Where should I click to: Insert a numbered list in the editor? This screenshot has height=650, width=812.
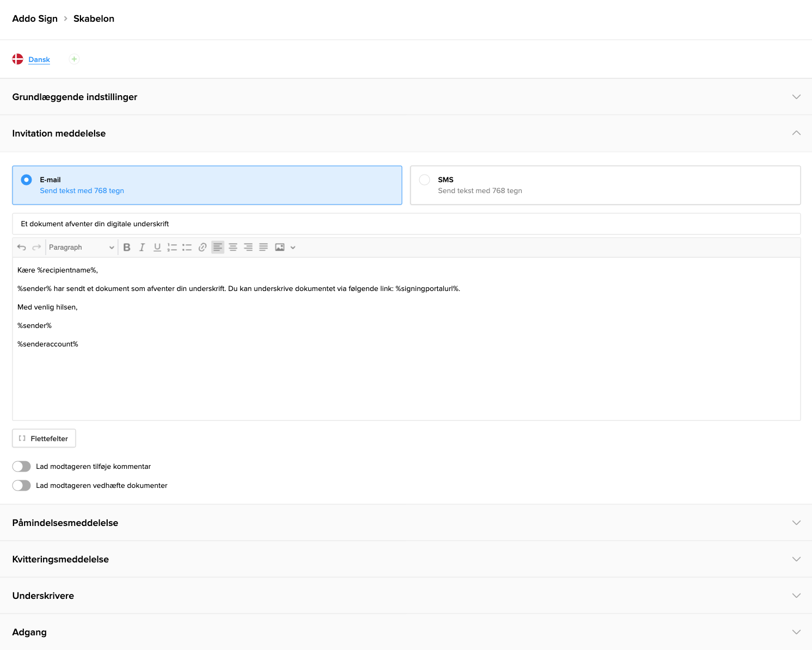pos(172,247)
